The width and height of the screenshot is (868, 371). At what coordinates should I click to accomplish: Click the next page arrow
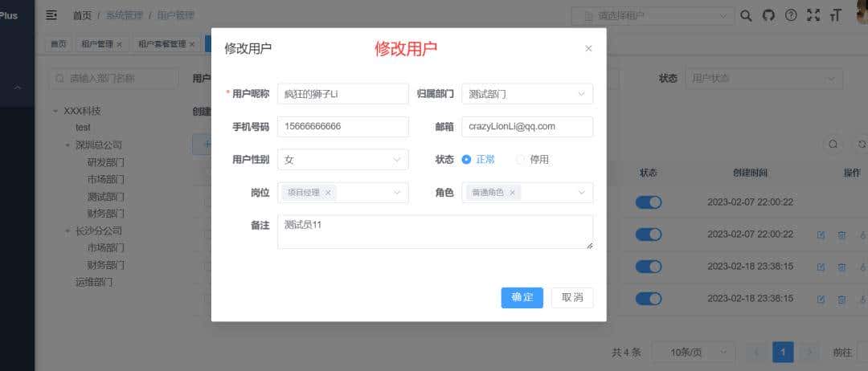pyautogui.click(x=809, y=353)
